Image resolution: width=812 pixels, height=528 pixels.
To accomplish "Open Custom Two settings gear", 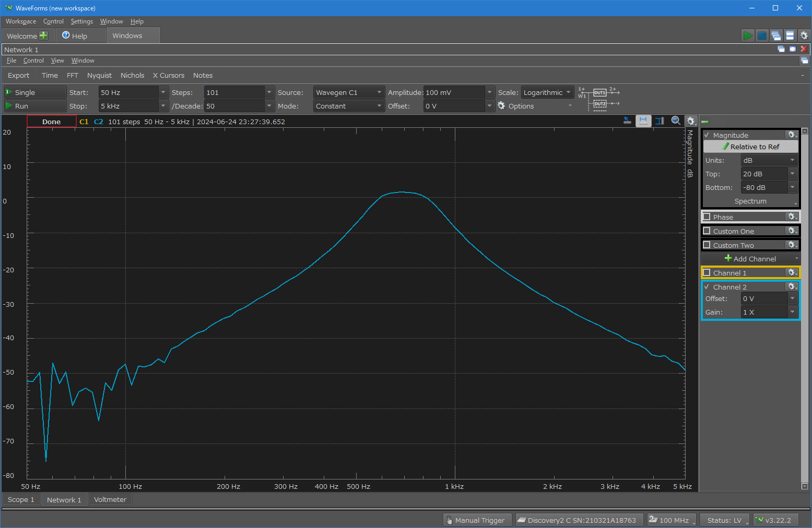I will pyautogui.click(x=792, y=245).
